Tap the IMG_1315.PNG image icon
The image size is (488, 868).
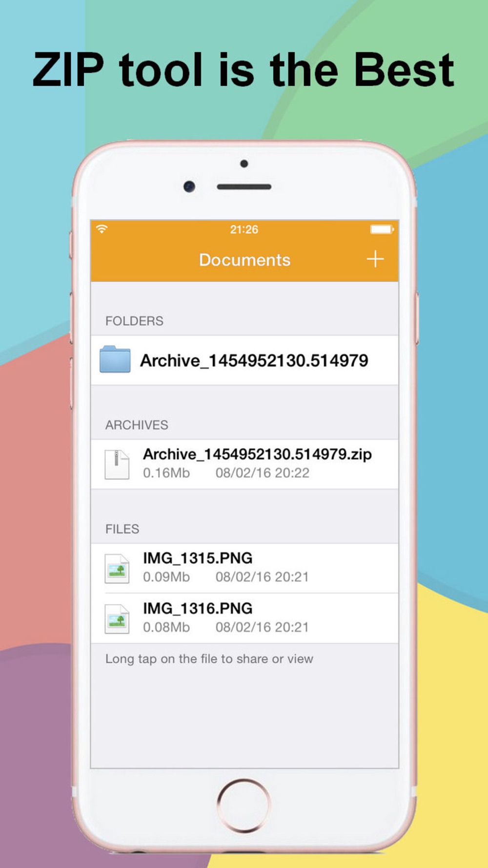point(117,569)
